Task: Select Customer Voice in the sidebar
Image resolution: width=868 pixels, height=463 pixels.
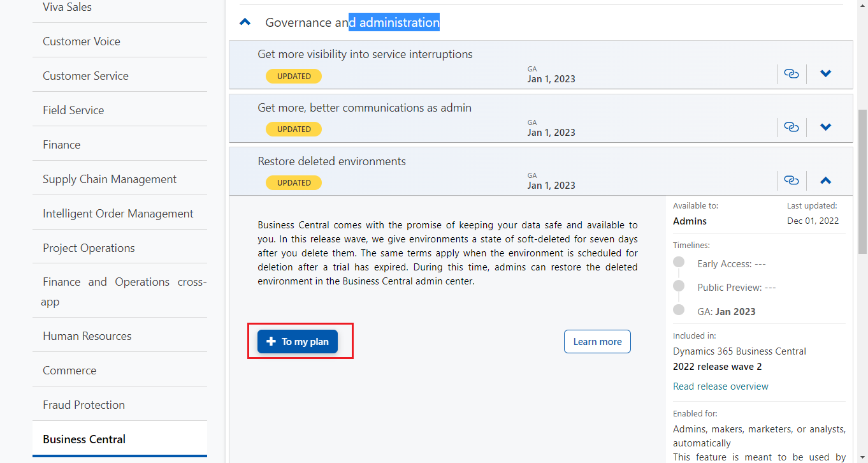Action: [x=81, y=41]
